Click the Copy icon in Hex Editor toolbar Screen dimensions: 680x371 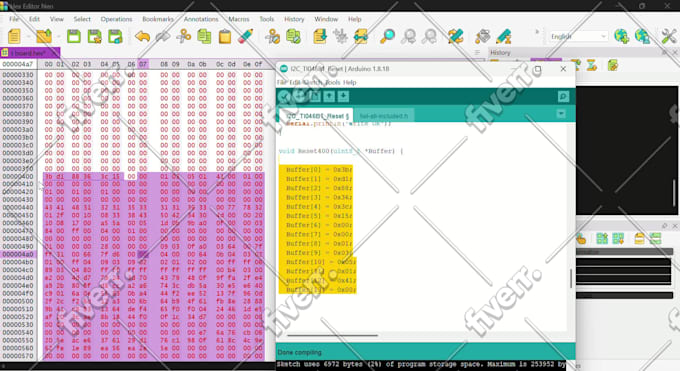point(204,36)
